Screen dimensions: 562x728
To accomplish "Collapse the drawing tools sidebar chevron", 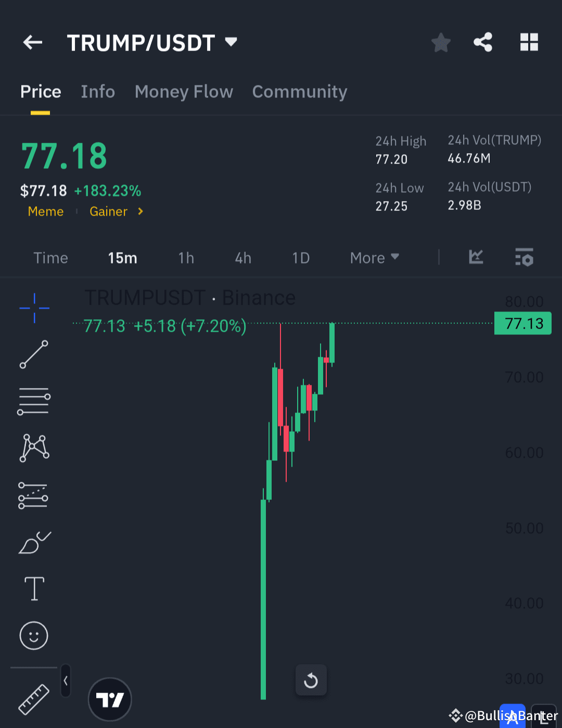I will pyautogui.click(x=66, y=680).
